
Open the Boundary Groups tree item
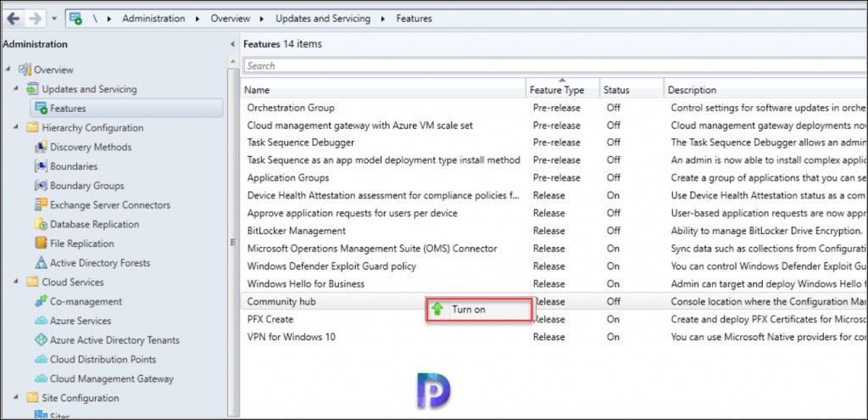[87, 186]
